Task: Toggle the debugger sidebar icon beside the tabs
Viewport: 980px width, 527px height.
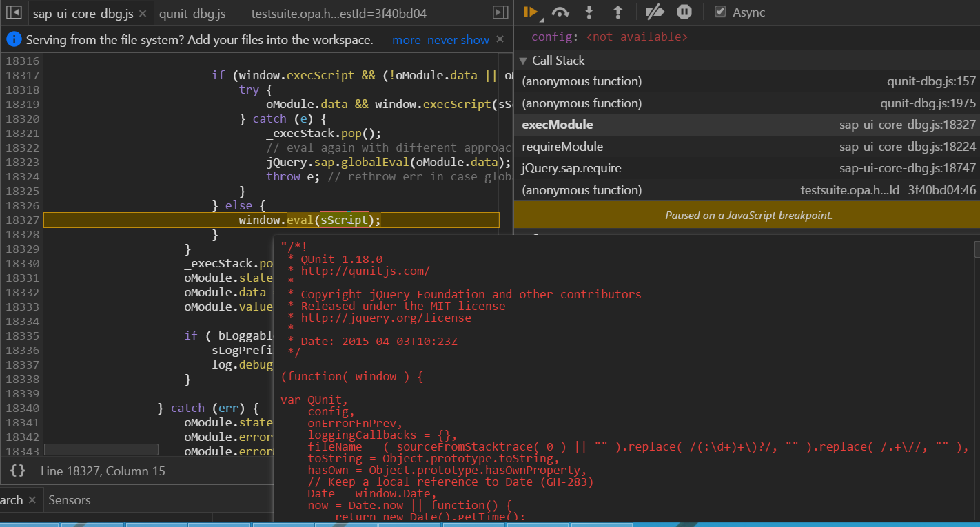Action: click(x=500, y=13)
